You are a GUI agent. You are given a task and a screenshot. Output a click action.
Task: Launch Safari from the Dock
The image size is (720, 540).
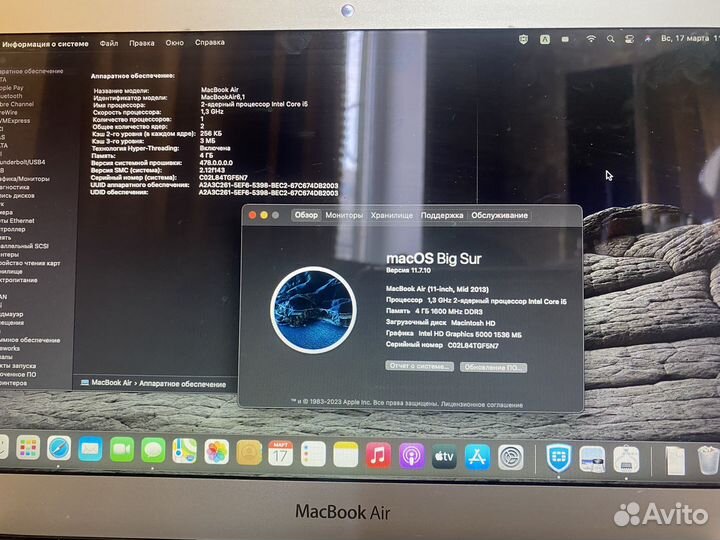(59, 449)
